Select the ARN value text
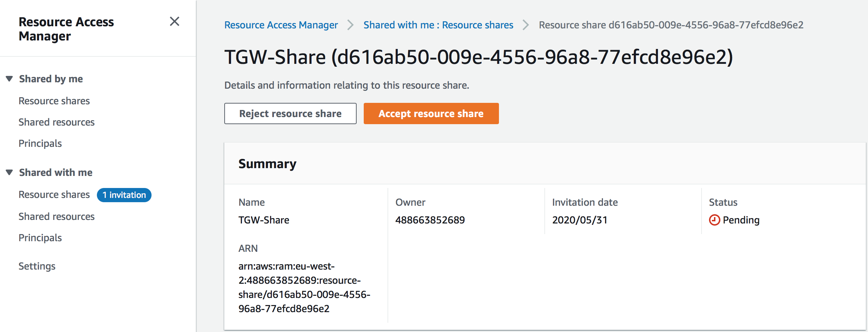Viewport: 868px width, 332px height. click(304, 287)
